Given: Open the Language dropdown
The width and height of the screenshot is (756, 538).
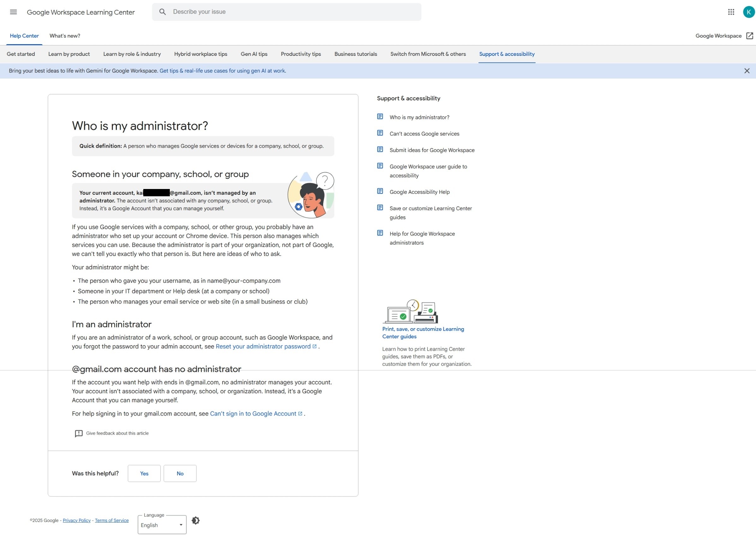Looking at the screenshot, I should 162,525.
